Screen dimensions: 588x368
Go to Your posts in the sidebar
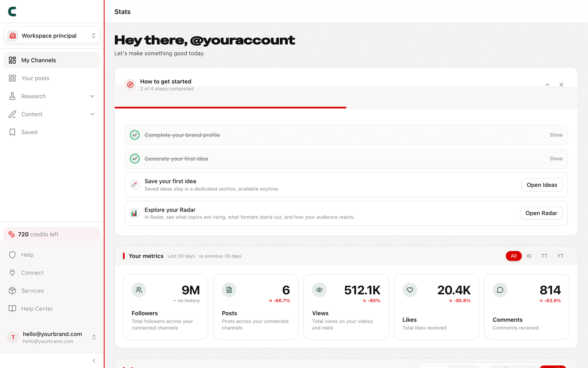[52, 78]
